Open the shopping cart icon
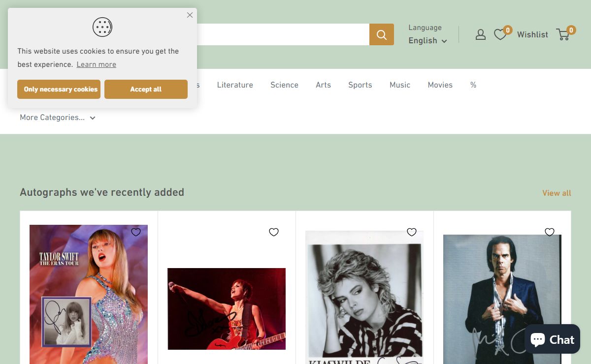591x364 pixels. [563, 34]
